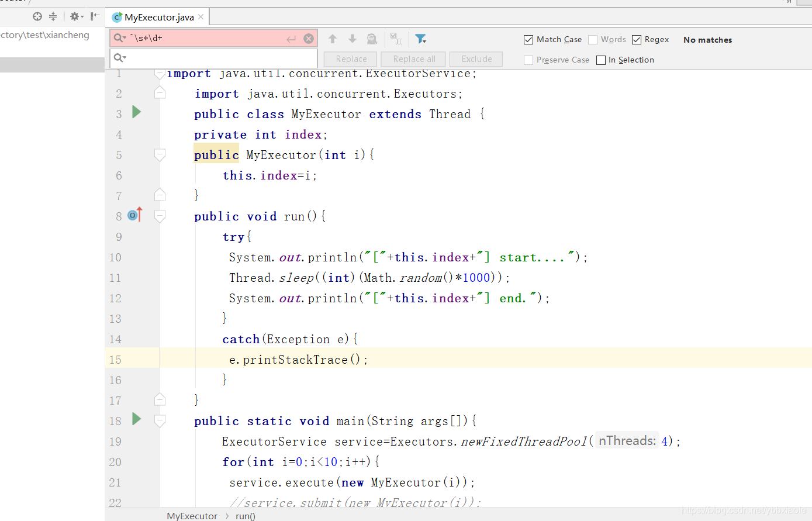Click the run class icon on line 3
Image resolution: width=812 pixels, height=521 pixels.
(x=137, y=112)
